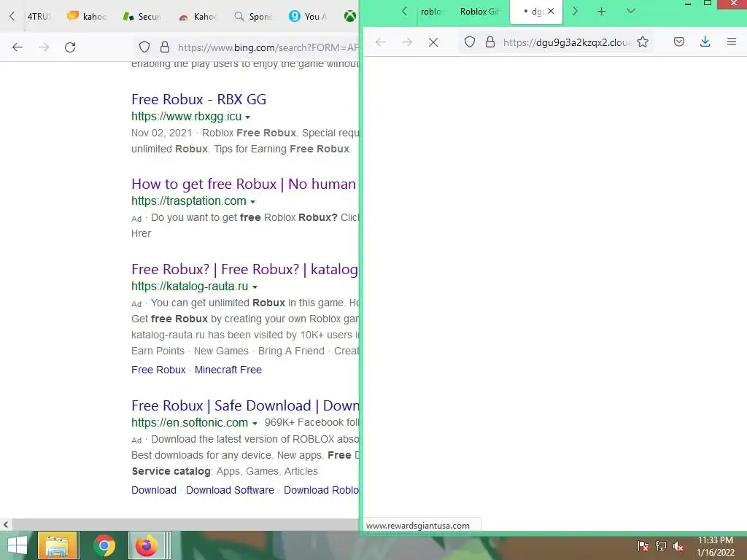Open the Windows Start menu

point(18,545)
